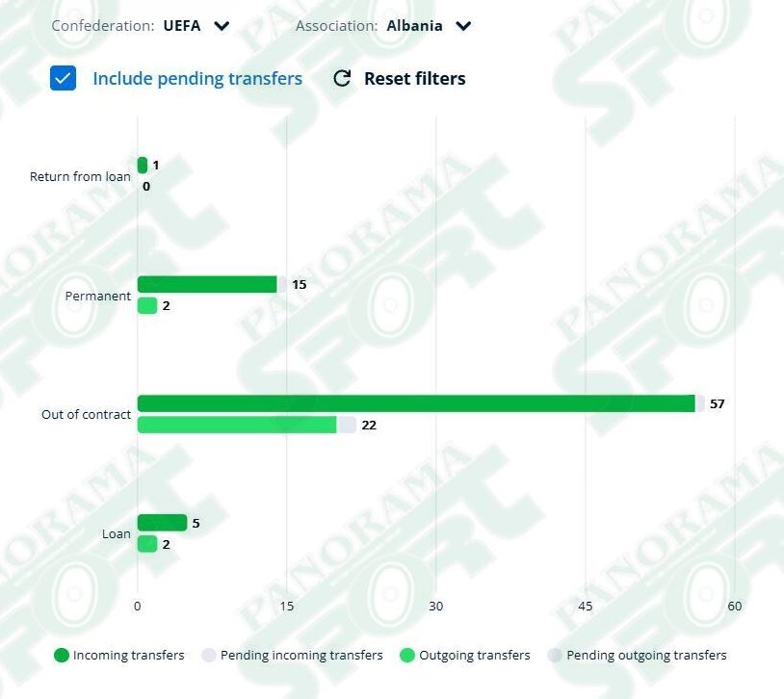Click the Reset filters refresh icon
This screenshot has height=699, width=784.
click(342, 79)
